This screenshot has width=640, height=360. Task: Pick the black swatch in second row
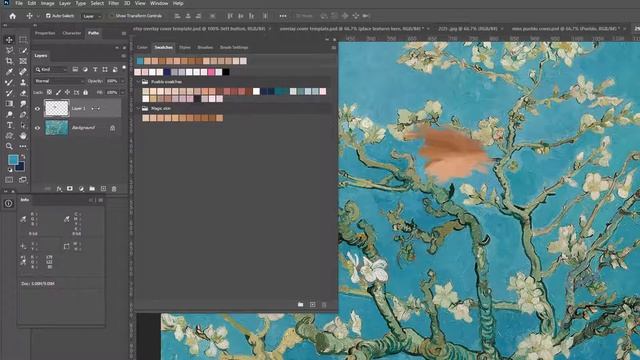click(226, 72)
